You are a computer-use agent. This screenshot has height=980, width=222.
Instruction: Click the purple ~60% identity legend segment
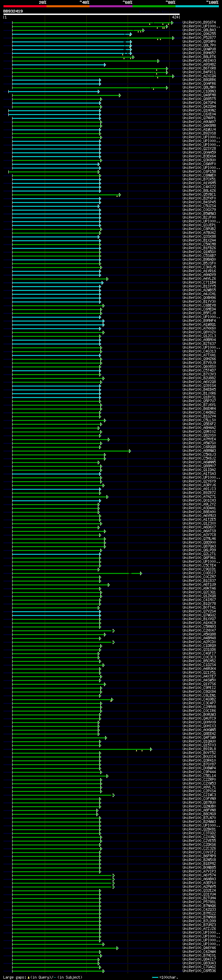pos(111,6)
